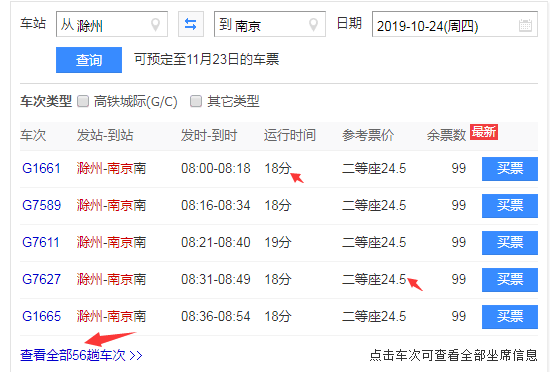Click the 车次类型 label
The height and width of the screenshot is (372, 557).
[46, 101]
